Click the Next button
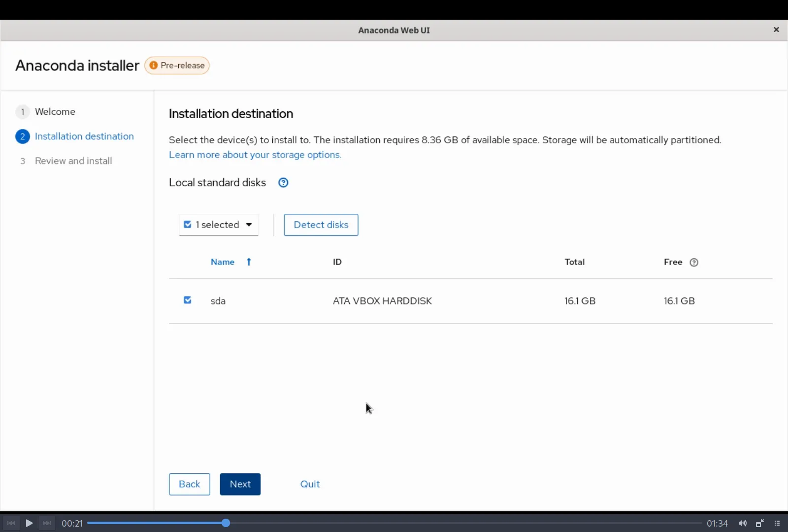The image size is (788, 532). (240, 484)
